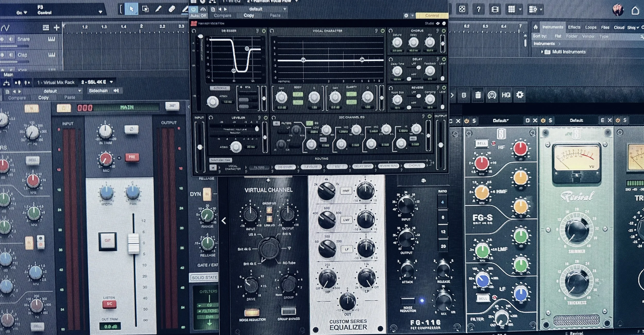644x335 pixels.
Task: Click the browser Home icon
Action: [536, 27]
